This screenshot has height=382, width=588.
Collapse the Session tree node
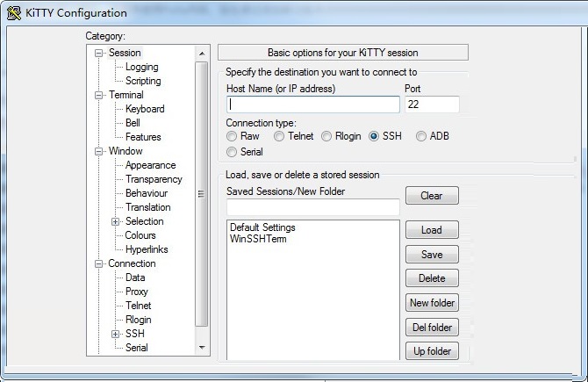click(98, 54)
